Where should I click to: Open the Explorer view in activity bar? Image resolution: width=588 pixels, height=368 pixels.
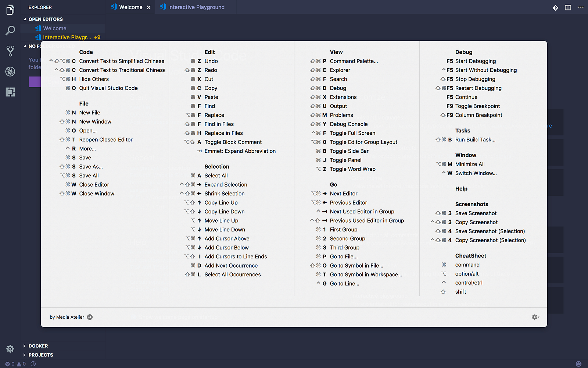tap(10, 10)
